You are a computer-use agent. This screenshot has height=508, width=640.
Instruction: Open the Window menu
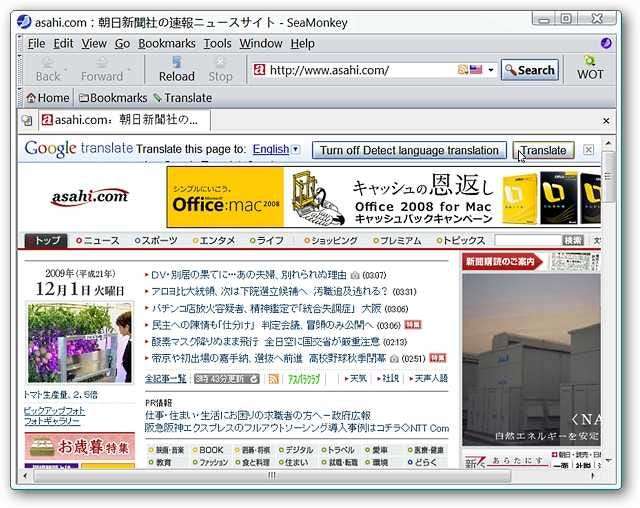261,43
